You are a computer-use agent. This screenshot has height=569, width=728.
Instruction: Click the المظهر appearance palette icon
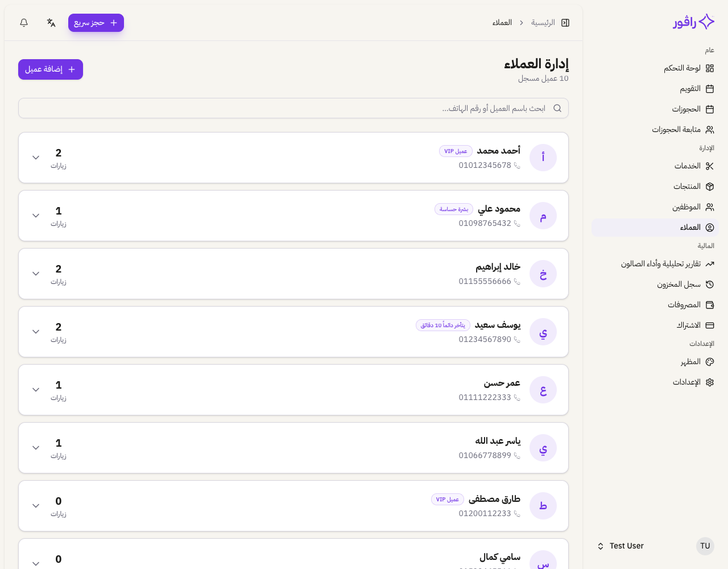click(x=710, y=362)
